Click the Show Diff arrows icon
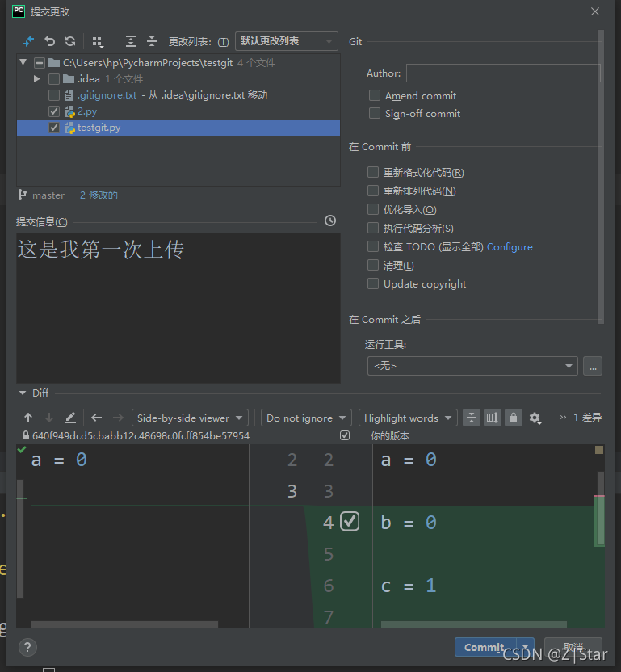The height and width of the screenshot is (672, 621). click(27, 41)
